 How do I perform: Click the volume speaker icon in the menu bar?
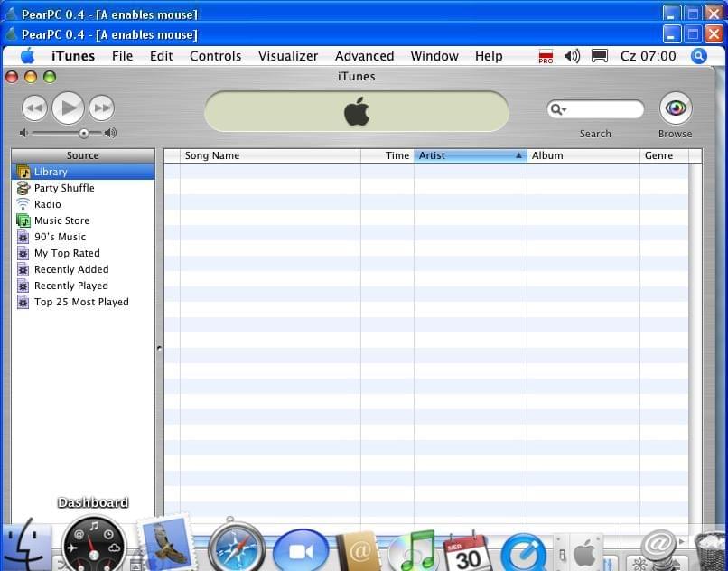click(x=572, y=56)
